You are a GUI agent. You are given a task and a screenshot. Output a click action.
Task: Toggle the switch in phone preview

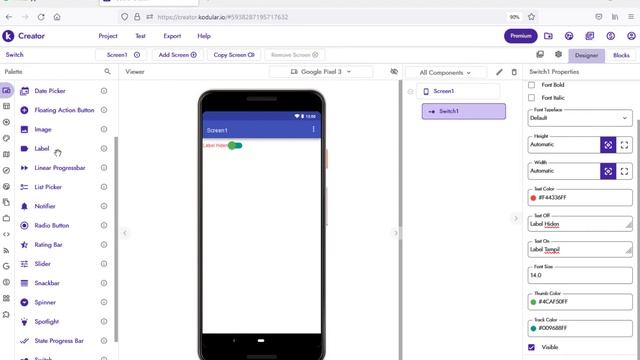click(235, 145)
